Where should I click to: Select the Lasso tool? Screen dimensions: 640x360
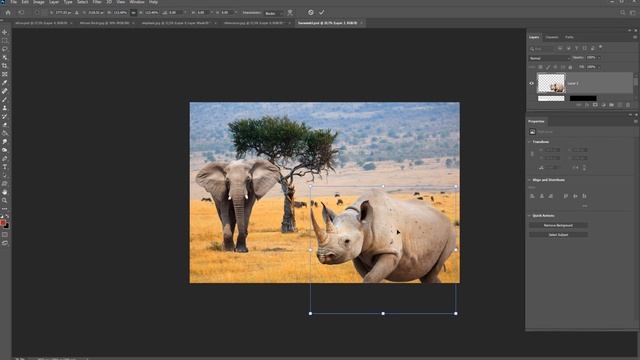click(x=4, y=49)
